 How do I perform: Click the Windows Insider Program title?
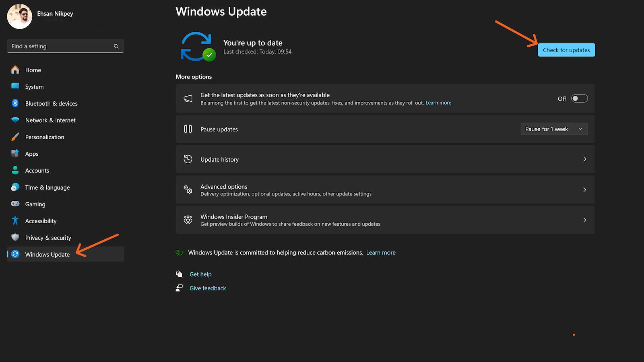tap(234, 217)
